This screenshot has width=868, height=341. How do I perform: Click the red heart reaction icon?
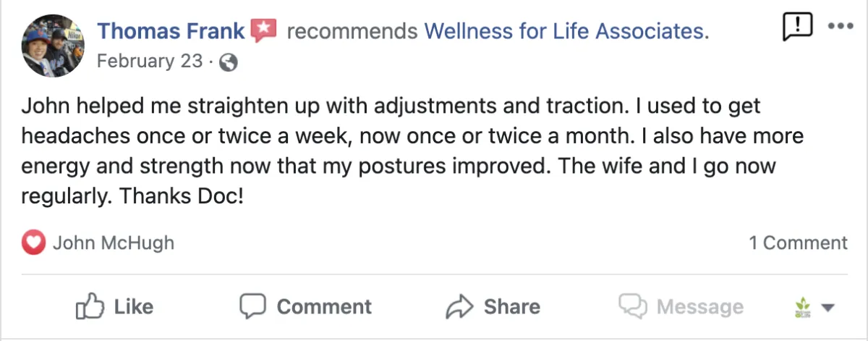pos(34,243)
